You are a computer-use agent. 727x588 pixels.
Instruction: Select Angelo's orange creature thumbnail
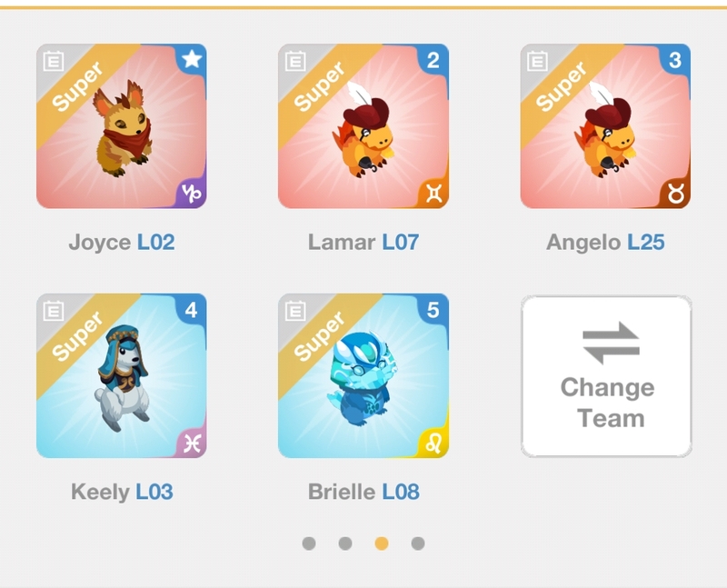(605, 126)
